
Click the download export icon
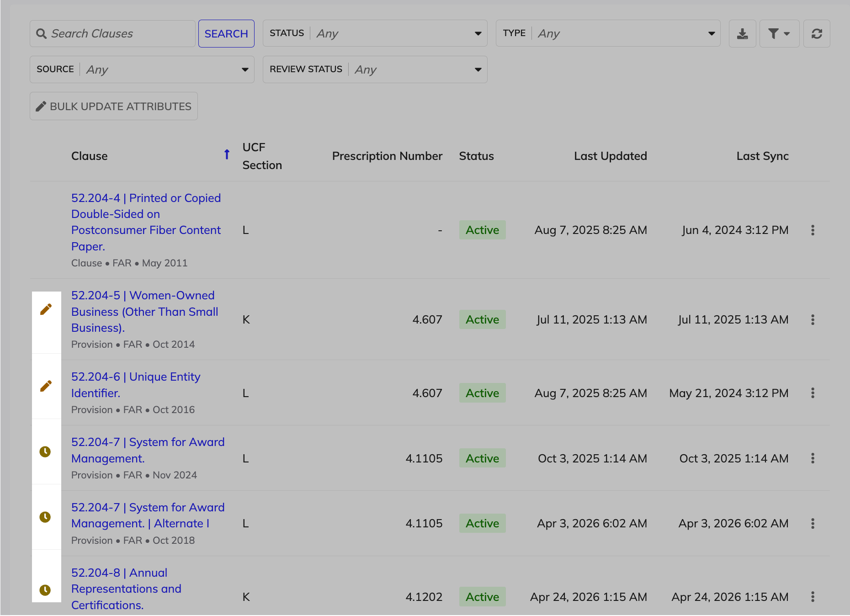(x=743, y=33)
